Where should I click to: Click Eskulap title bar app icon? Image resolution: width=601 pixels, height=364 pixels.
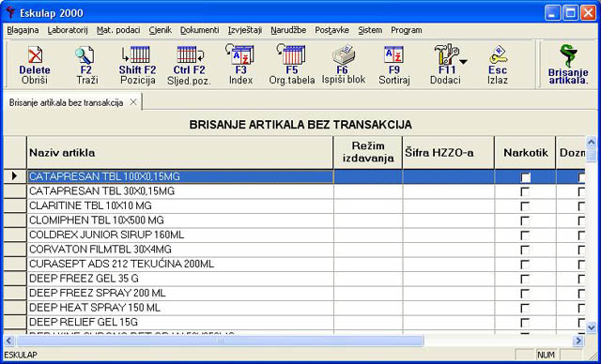coord(11,12)
